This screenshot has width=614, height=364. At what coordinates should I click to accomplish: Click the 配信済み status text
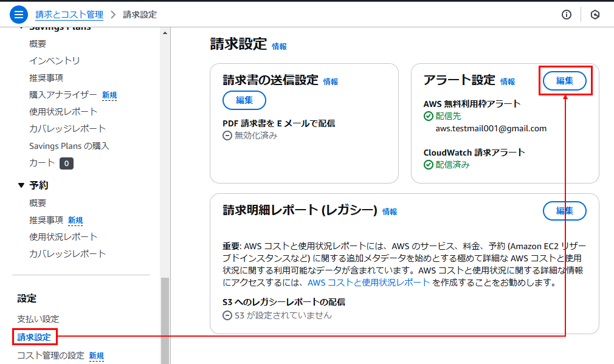click(453, 165)
